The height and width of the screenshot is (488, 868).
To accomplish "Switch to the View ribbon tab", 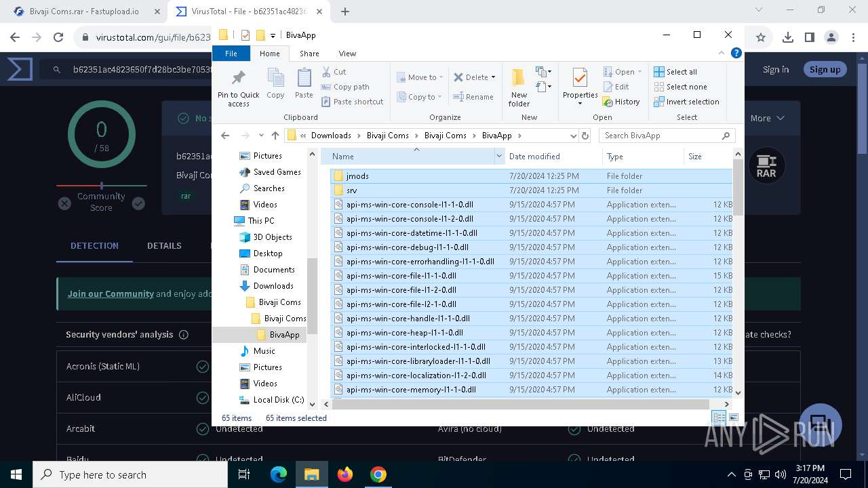I will [x=347, y=54].
